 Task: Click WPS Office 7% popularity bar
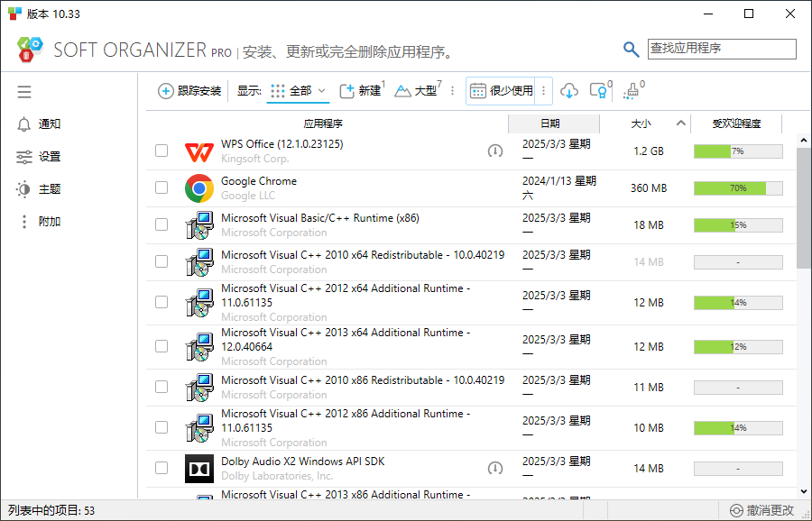[x=738, y=151]
